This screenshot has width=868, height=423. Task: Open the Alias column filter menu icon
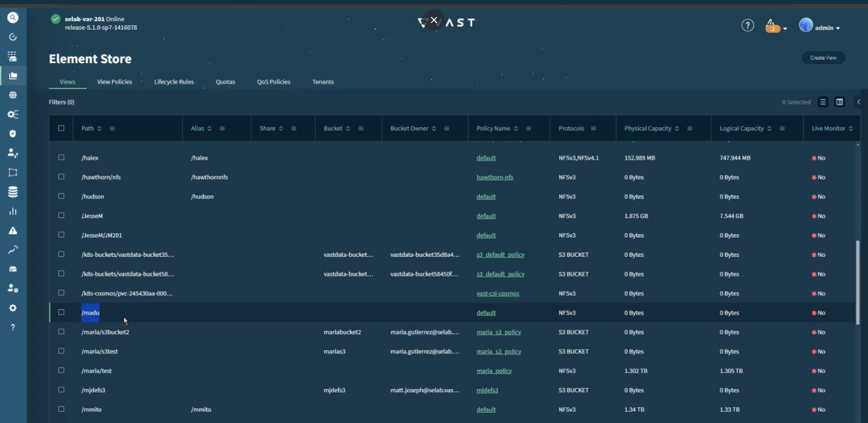[222, 128]
